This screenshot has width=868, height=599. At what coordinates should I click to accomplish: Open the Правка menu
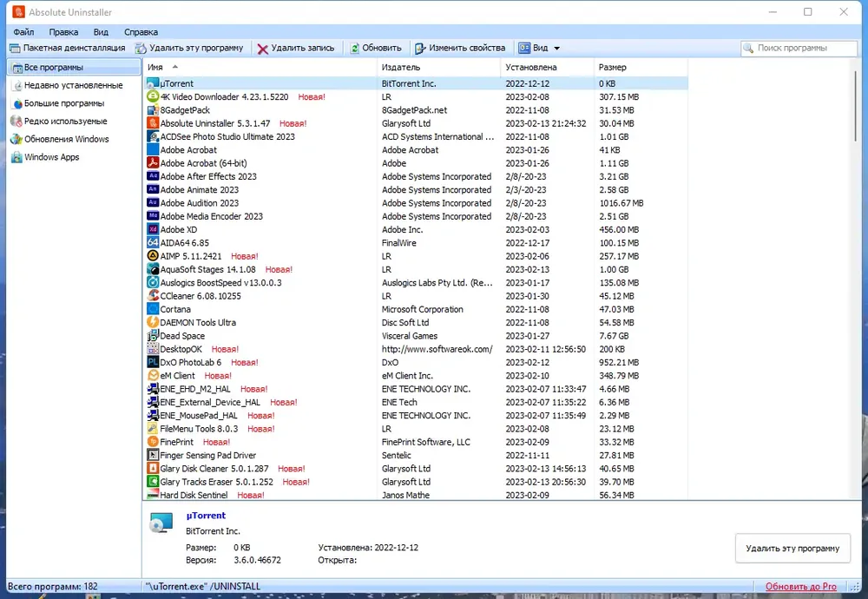63,32
